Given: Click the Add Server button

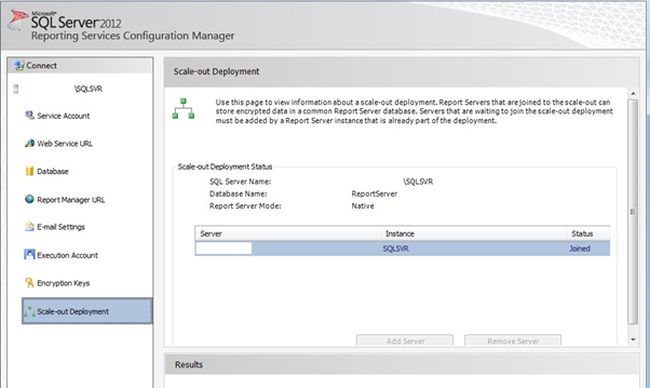Looking at the screenshot, I should 405,341.
